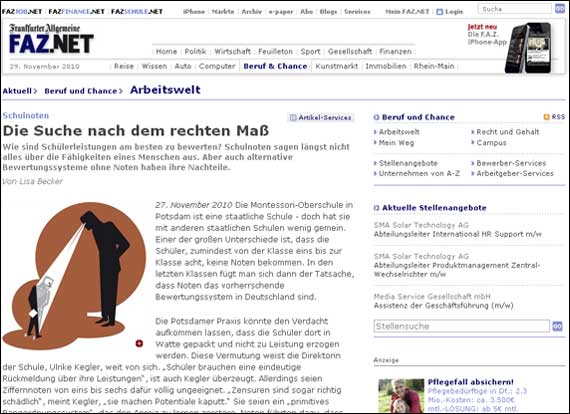570x414 pixels.
Task: Open Recht und Gehalt link
Action: (x=508, y=132)
